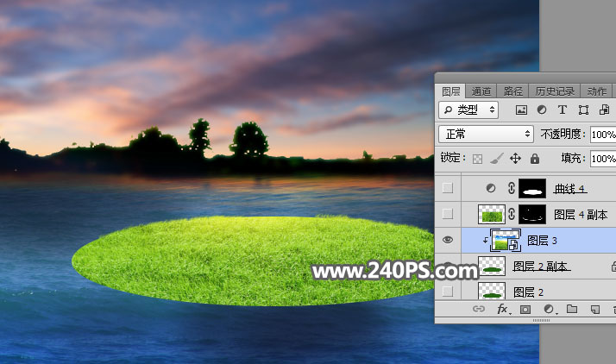
Task: Click the adjustment layer filter icon
Action: 542,110
